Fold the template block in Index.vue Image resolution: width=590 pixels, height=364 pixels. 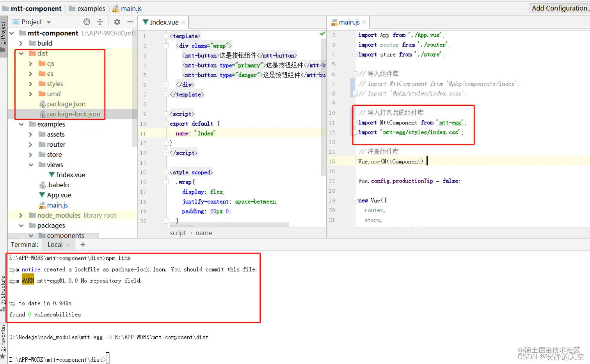click(167, 36)
